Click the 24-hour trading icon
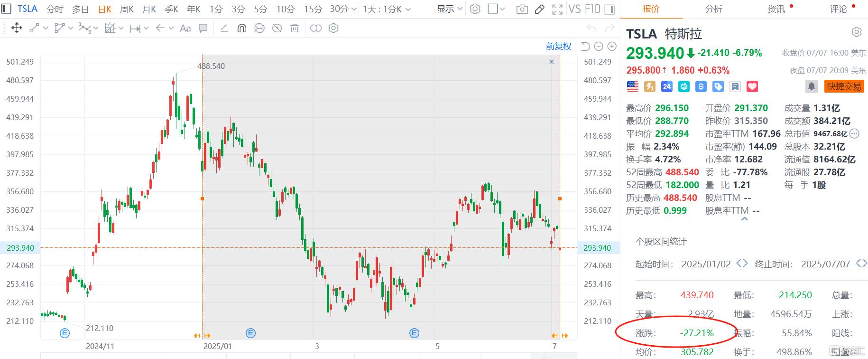 click(667, 86)
